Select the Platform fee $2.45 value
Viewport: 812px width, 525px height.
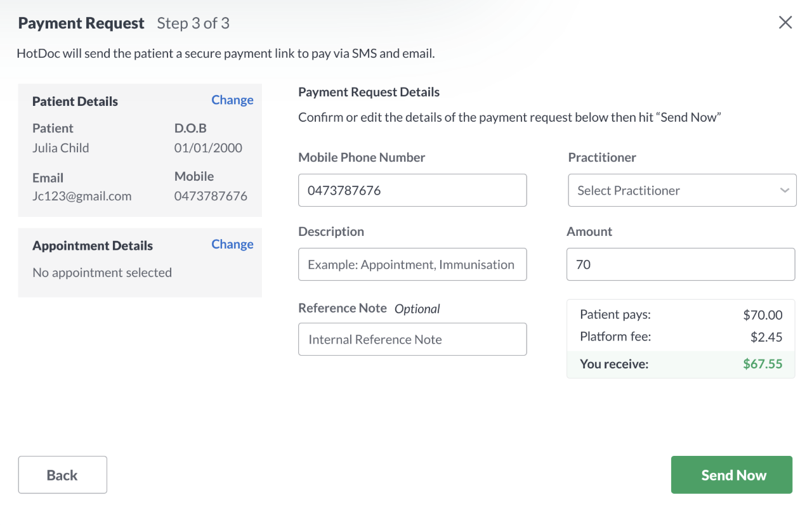point(766,337)
